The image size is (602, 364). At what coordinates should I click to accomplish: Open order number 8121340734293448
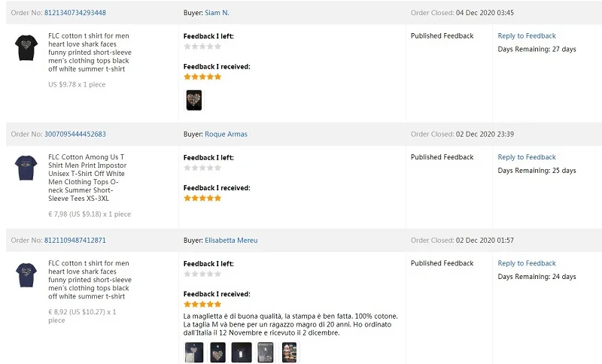pyautogui.click(x=75, y=13)
